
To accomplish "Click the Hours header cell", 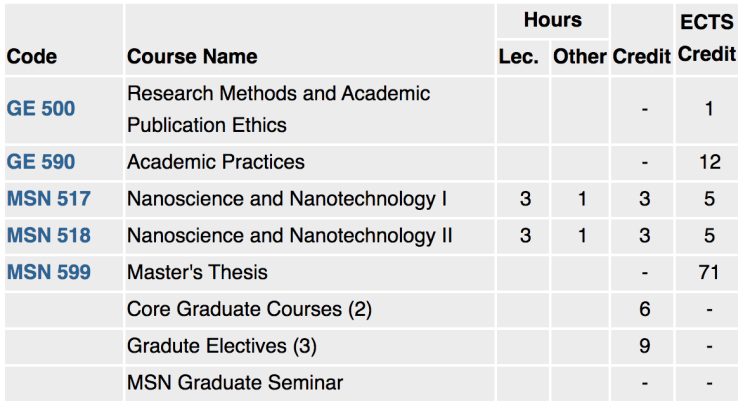I will point(553,20).
